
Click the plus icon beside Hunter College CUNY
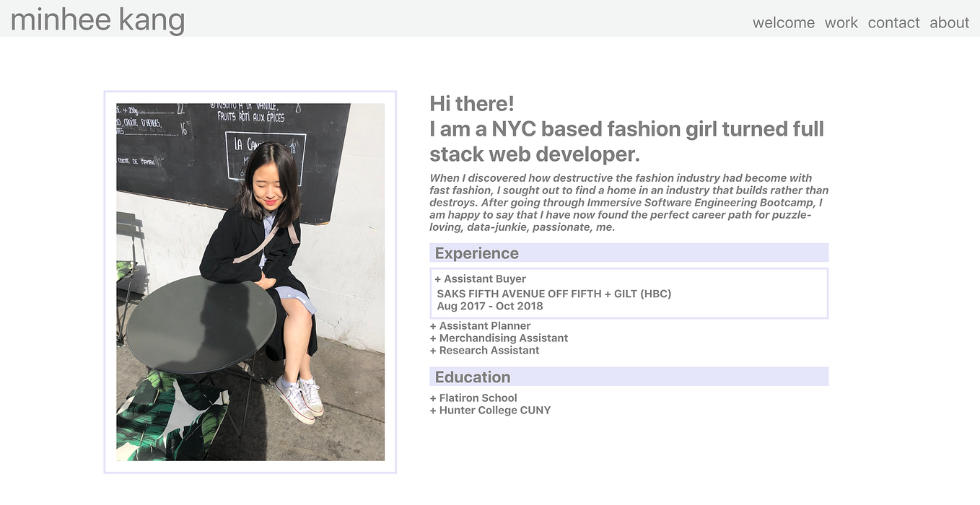[432, 410]
